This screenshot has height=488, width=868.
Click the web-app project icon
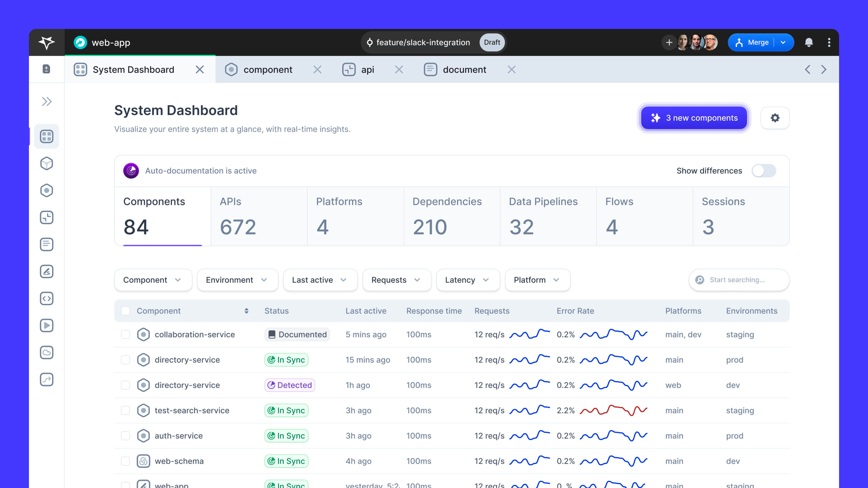(x=80, y=42)
